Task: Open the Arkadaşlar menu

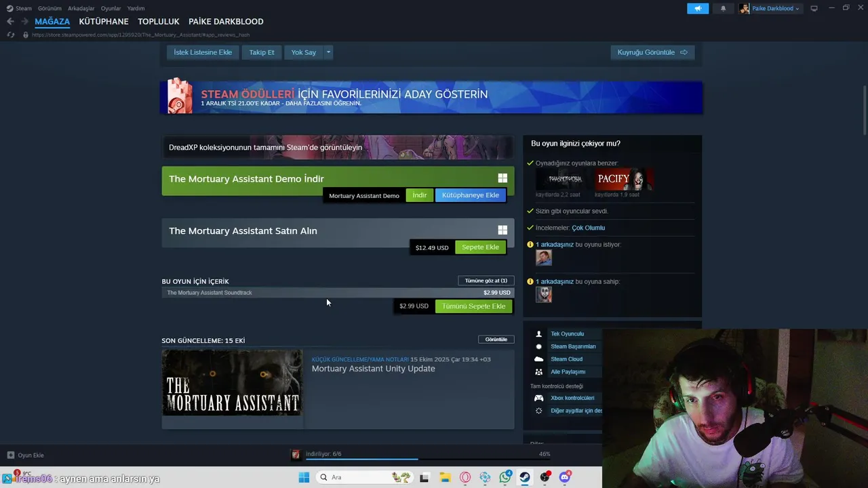Action: point(81,8)
